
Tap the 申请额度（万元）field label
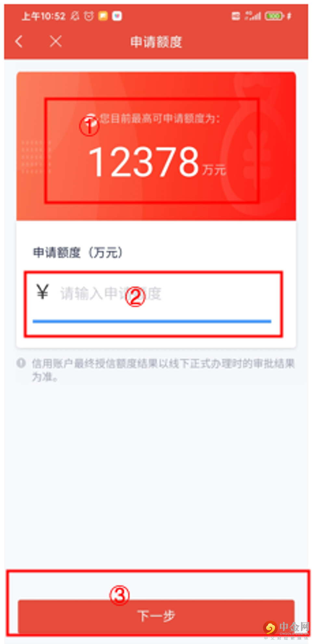pyautogui.click(x=78, y=252)
